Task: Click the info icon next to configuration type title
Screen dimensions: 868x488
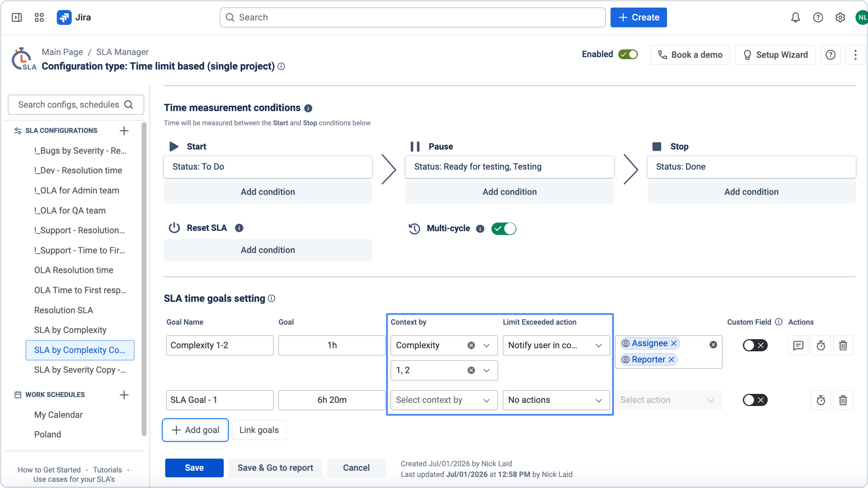Action: coord(281,66)
